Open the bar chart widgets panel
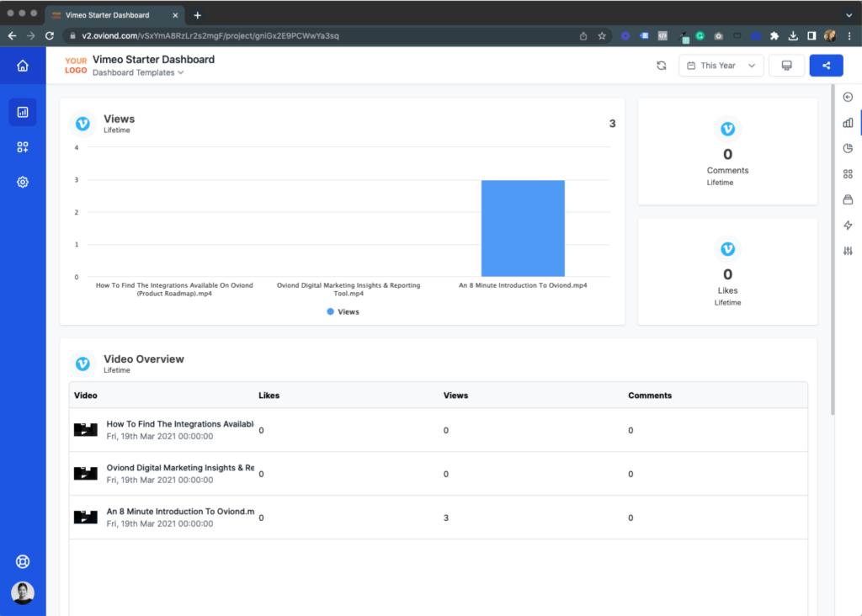 tap(848, 123)
